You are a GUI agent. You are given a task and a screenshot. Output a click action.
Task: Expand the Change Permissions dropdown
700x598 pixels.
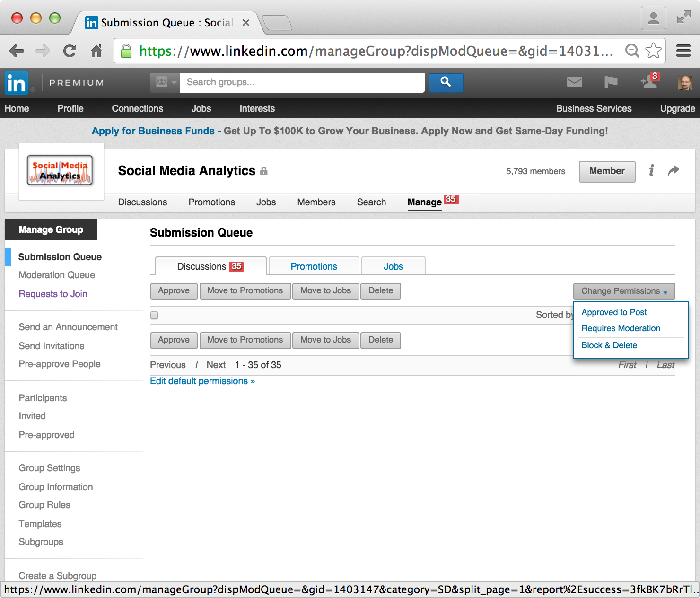624,291
